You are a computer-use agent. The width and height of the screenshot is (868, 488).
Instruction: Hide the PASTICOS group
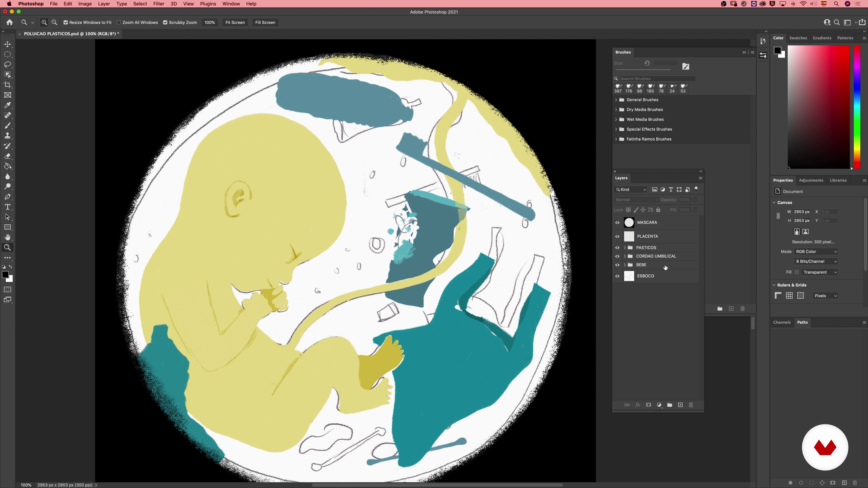pyautogui.click(x=617, y=248)
